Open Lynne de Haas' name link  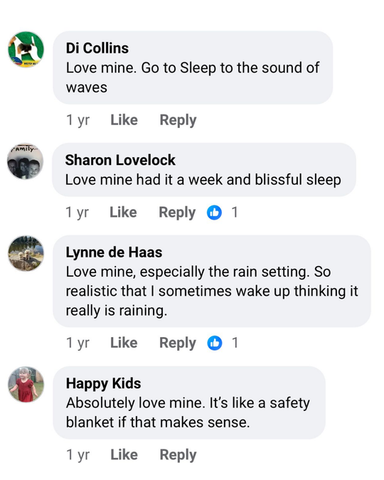(114, 252)
